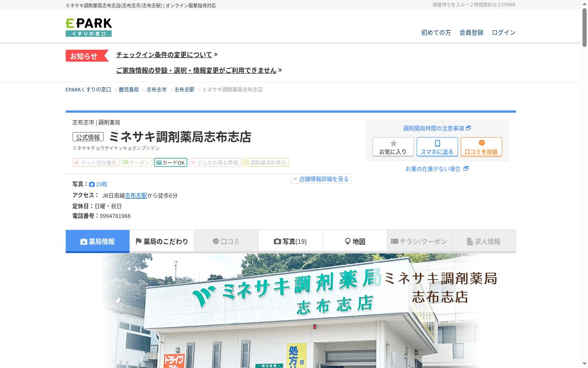
Task: Select the 求人情報 tab
Action: coord(484,241)
